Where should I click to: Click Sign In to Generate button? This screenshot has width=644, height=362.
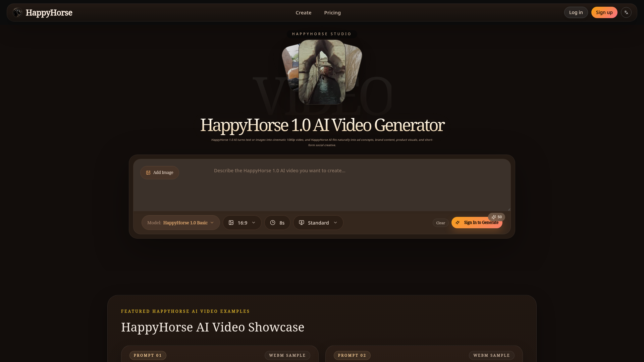pos(477,223)
